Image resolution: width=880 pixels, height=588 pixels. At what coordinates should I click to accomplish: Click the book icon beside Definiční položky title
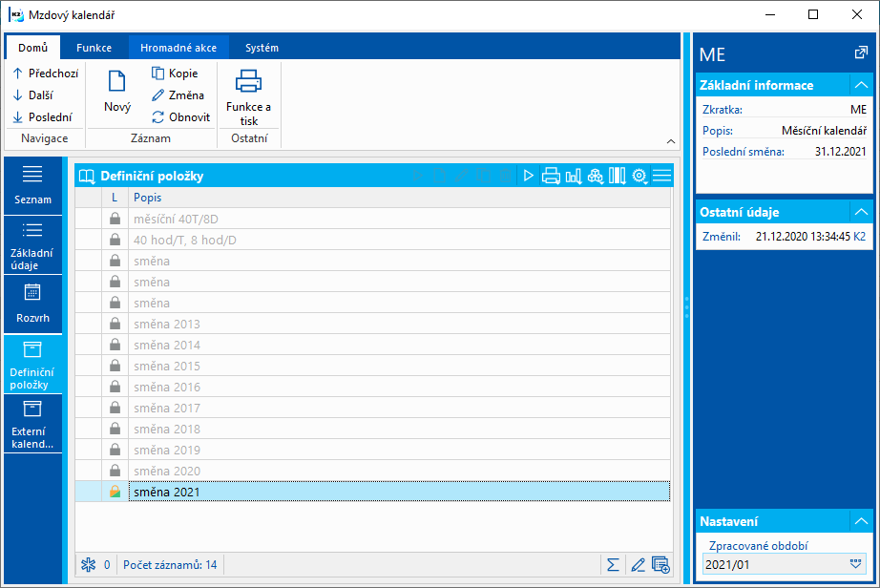pos(87,177)
